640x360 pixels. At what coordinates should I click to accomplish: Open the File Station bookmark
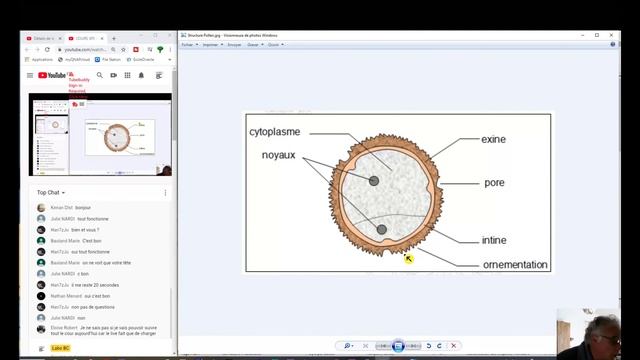pyautogui.click(x=108, y=60)
